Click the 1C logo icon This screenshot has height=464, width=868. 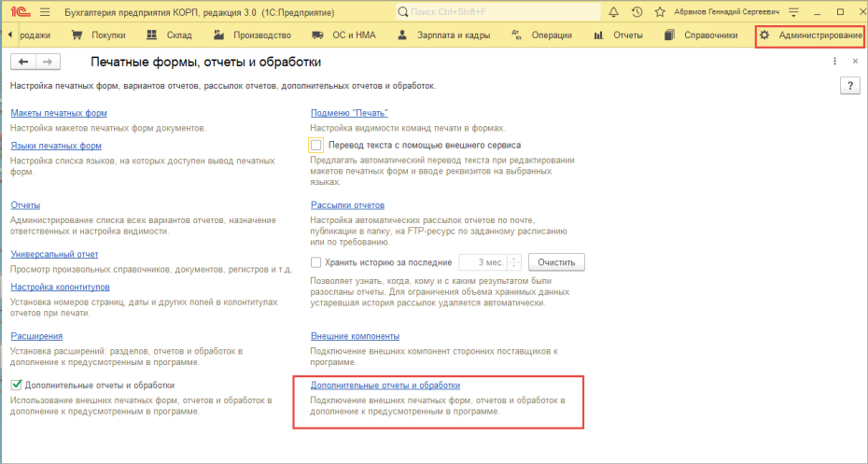(22, 11)
